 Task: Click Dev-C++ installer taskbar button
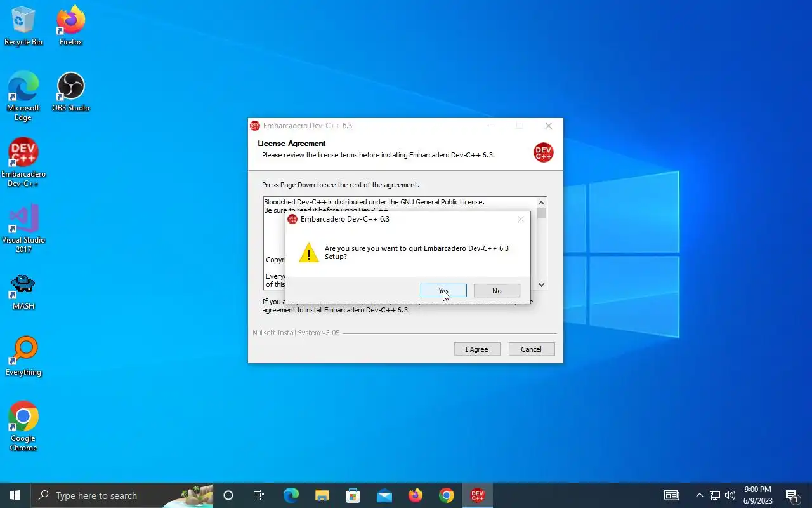478,495
